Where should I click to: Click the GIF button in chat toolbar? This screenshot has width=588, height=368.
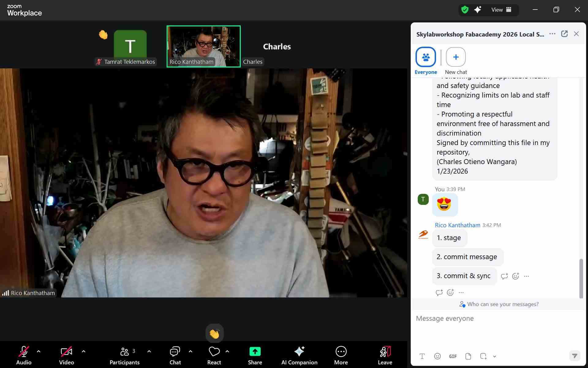tap(453, 356)
